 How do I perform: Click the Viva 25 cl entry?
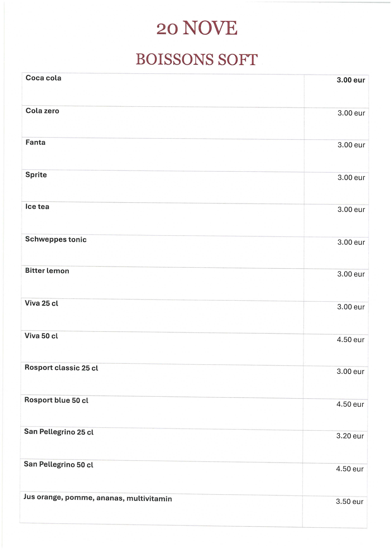(x=42, y=303)
